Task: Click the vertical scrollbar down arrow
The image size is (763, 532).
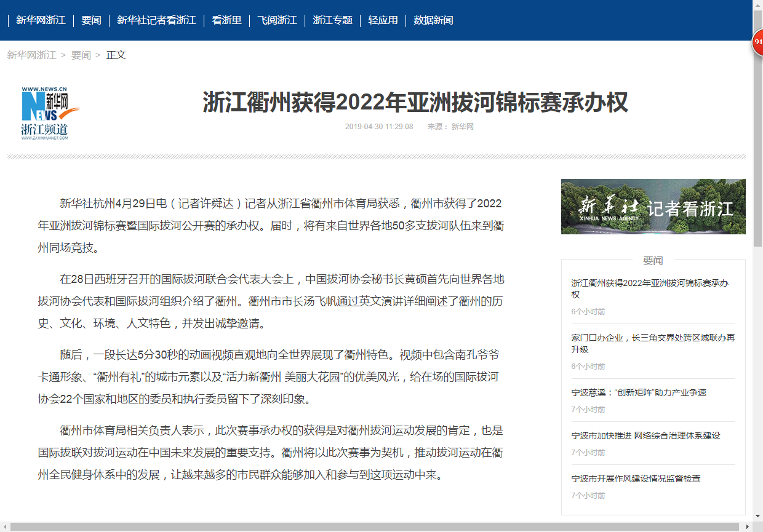Action: [757, 516]
